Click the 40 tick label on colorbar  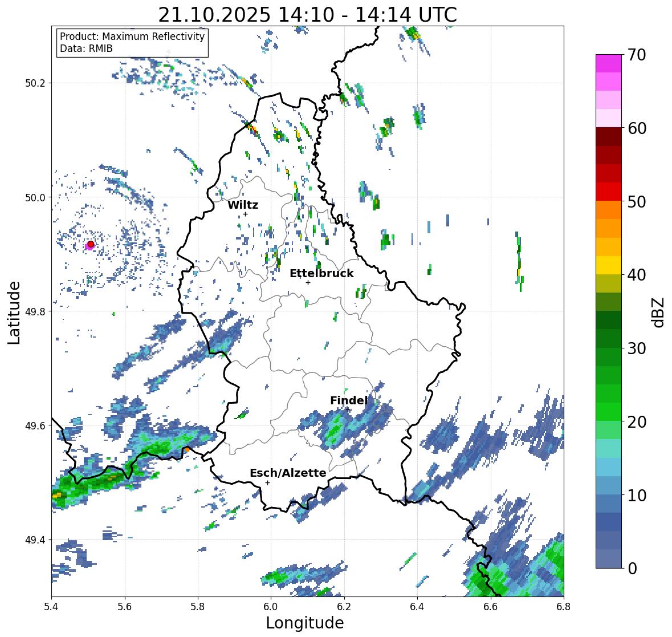(x=636, y=275)
